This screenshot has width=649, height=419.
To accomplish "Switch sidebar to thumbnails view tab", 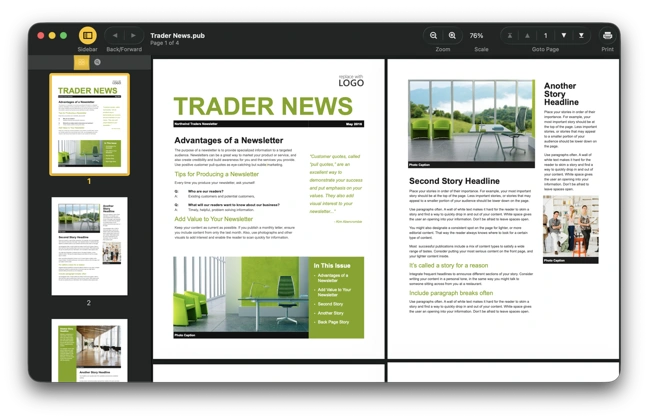I will (82, 63).
